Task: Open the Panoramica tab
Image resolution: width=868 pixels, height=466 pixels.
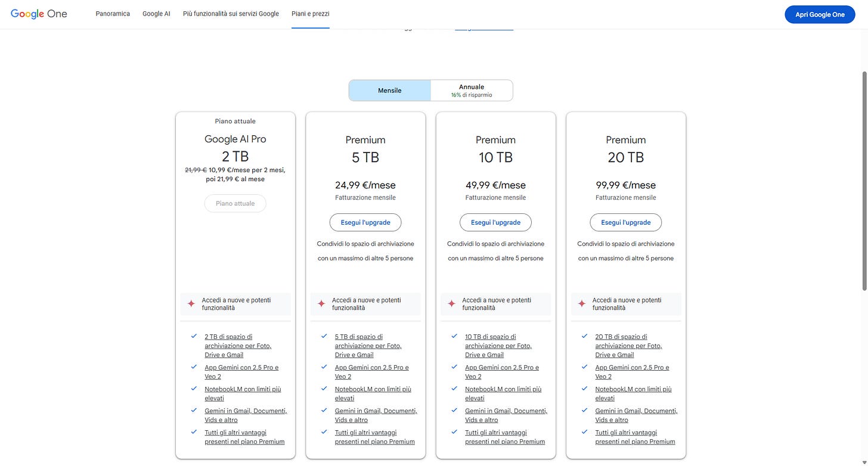Action: 113,14
